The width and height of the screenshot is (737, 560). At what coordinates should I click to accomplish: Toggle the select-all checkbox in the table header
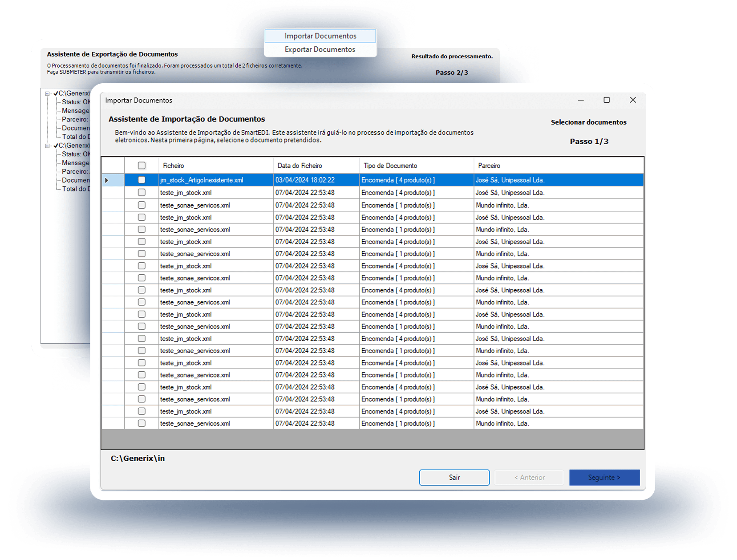point(142,165)
